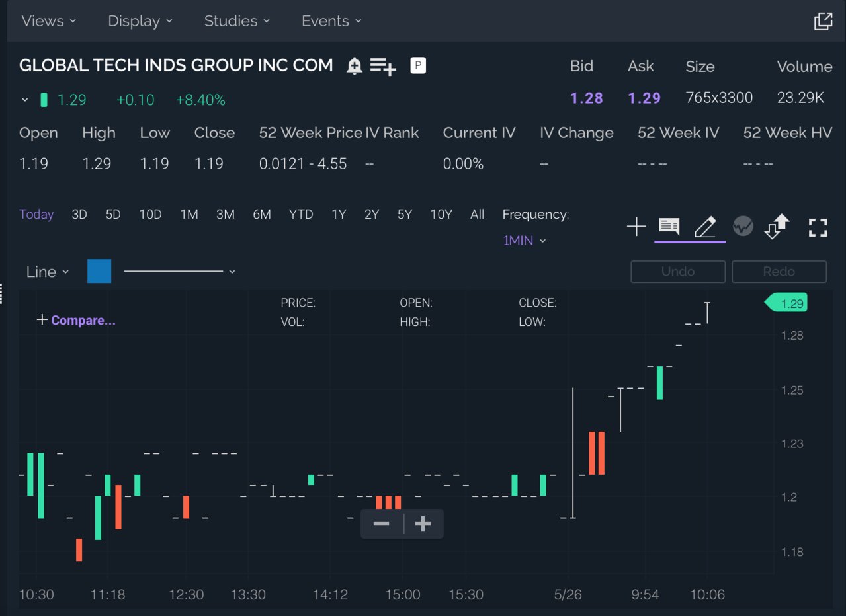This screenshot has width=846, height=616.
Task: Select the 10Y time range
Action: pyautogui.click(x=441, y=214)
